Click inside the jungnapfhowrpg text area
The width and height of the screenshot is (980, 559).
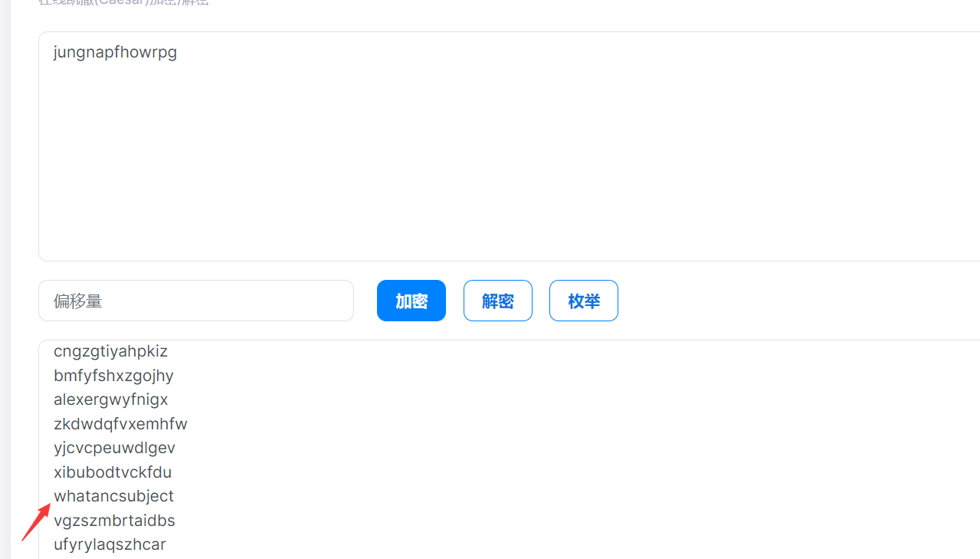[x=509, y=146]
